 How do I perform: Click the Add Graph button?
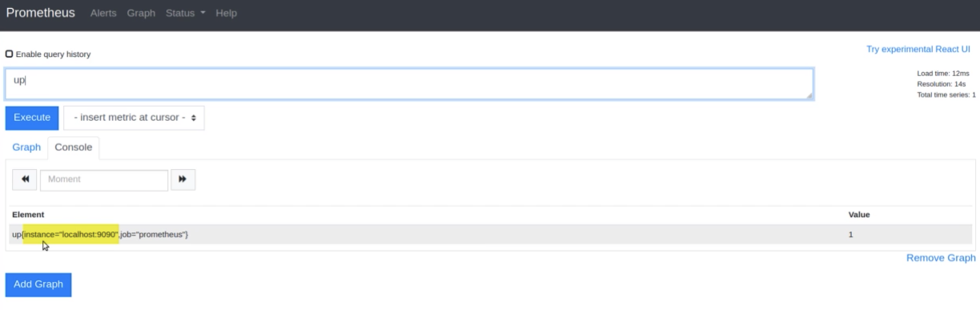click(x=38, y=284)
